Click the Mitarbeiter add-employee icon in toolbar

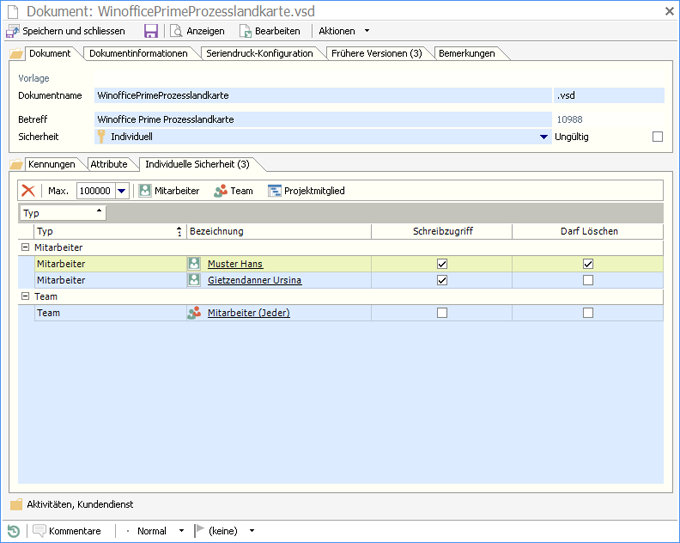click(x=145, y=191)
